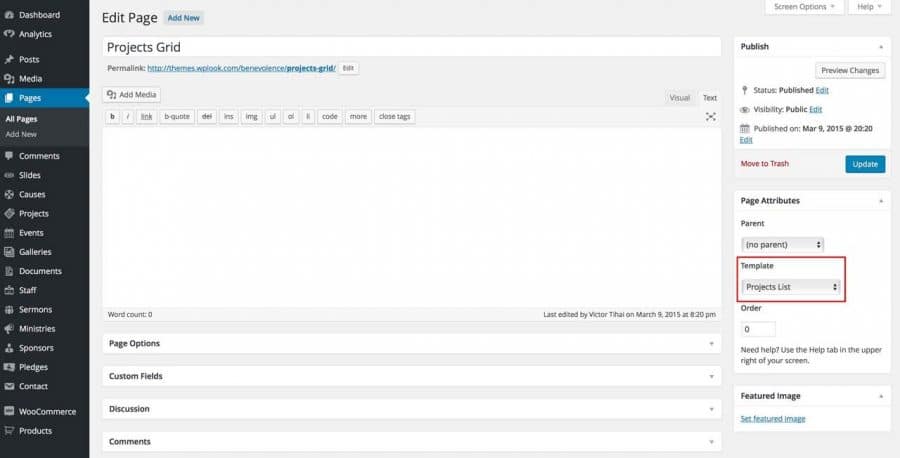Click the img quicktag button
Viewport: 900px width, 458px height.
pyautogui.click(x=251, y=117)
